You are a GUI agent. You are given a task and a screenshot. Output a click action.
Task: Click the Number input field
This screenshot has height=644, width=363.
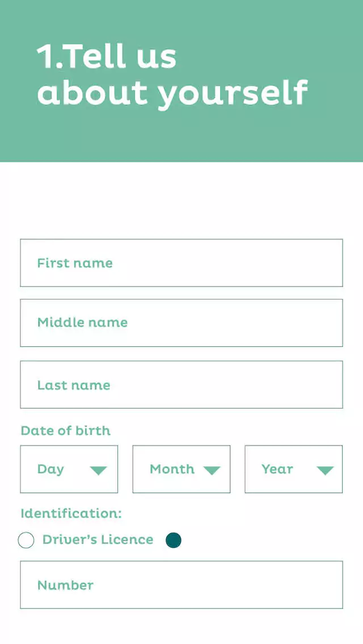181,584
